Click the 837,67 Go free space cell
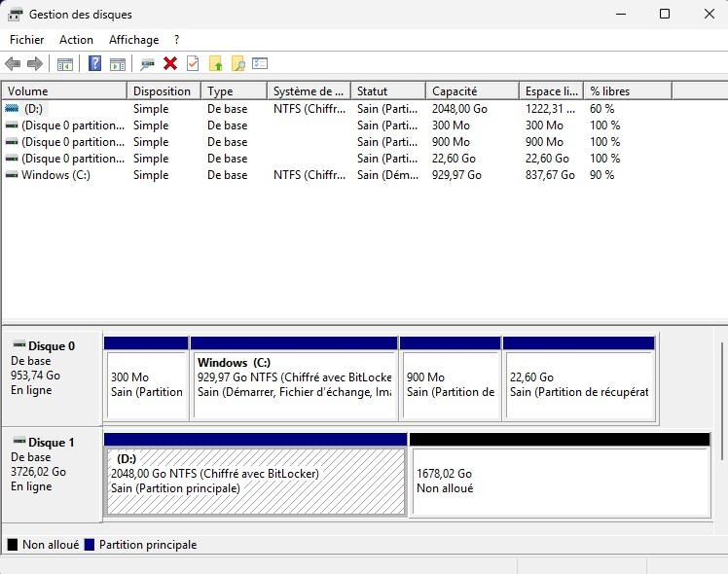The image size is (728, 574). tap(550, 175)
